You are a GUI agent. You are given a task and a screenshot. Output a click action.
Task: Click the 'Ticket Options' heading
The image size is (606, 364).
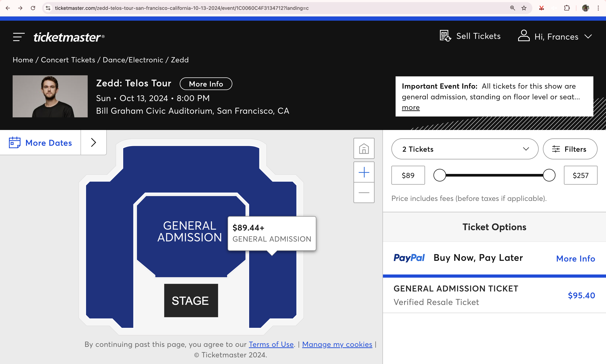click(x=494, y=227)
